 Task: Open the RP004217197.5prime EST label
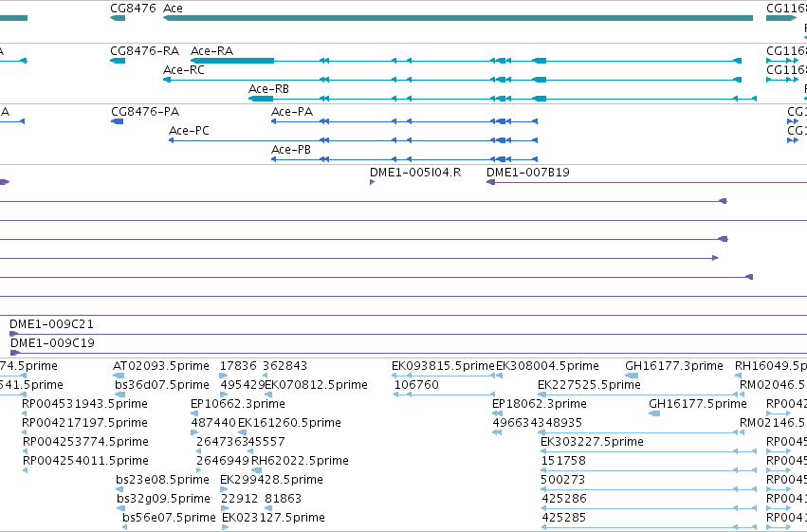pos(84,423)
